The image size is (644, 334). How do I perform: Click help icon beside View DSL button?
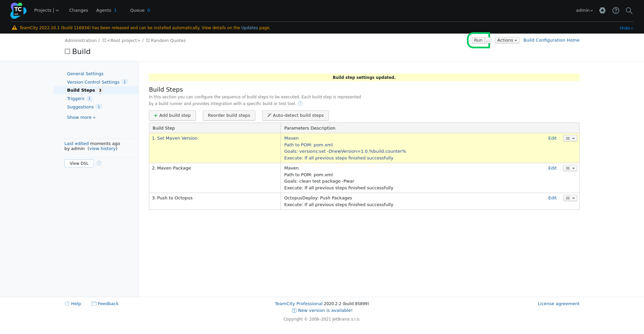99,163
